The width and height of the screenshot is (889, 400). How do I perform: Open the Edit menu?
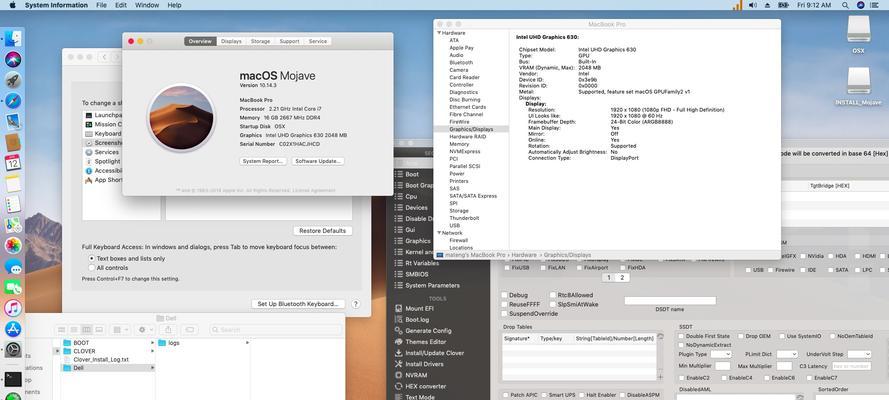point(121,5)
